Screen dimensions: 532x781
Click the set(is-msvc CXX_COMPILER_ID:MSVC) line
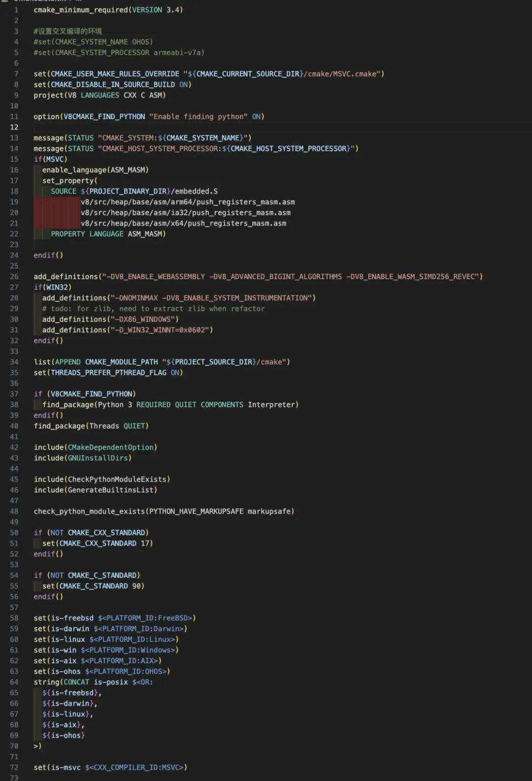pos(110,767)
